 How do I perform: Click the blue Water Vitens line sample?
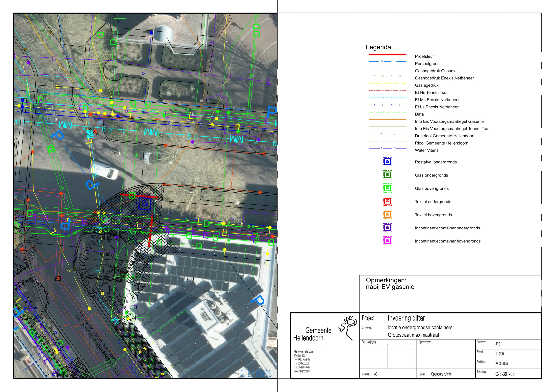tap(387, 148)
